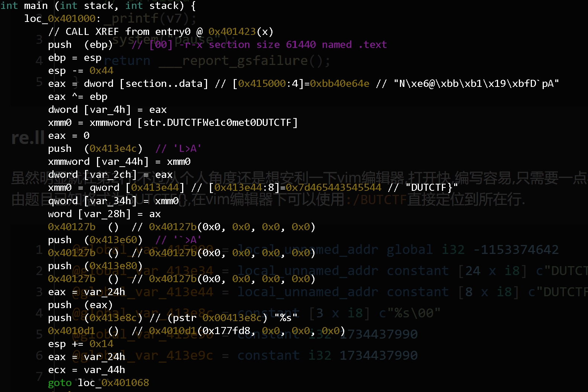Click the section size 61440 in comment

click(x=301, y=45)
